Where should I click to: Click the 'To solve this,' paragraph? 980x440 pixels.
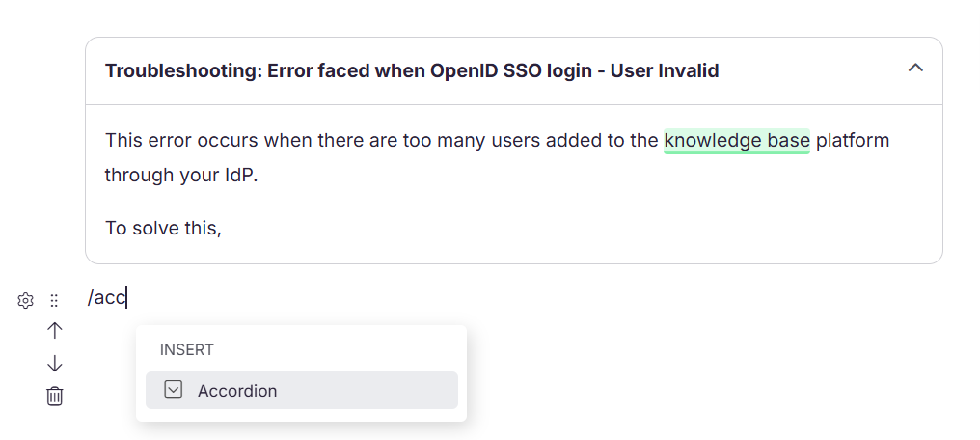[x=163, y=228]
